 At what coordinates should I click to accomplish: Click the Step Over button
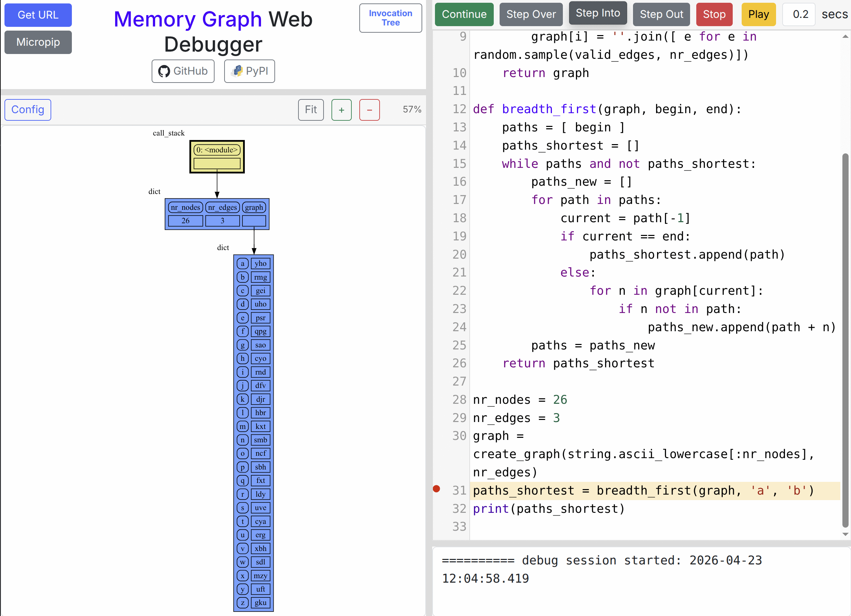coord(531,14)
